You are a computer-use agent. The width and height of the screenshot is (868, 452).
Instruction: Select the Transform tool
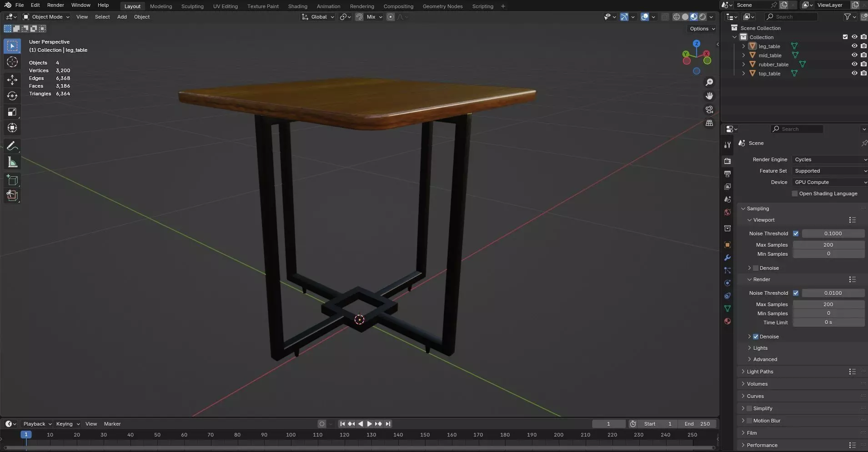[12, 128]
